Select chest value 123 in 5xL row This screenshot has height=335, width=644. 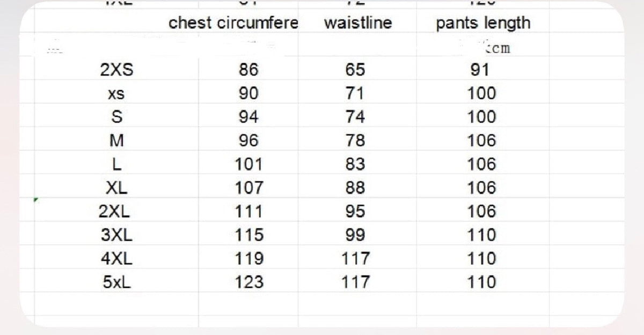250,282
